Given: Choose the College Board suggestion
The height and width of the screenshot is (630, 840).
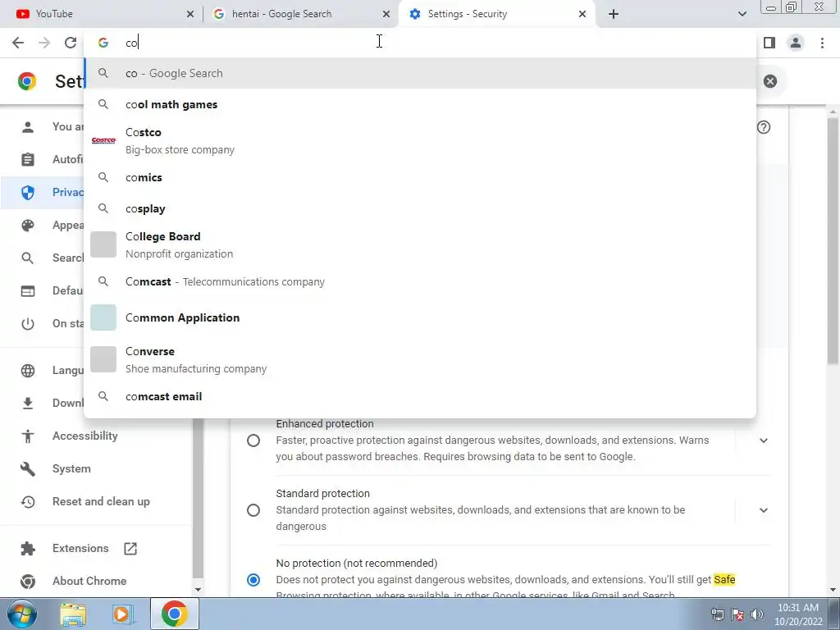Looking at the screenshot, I should (420, 244).
